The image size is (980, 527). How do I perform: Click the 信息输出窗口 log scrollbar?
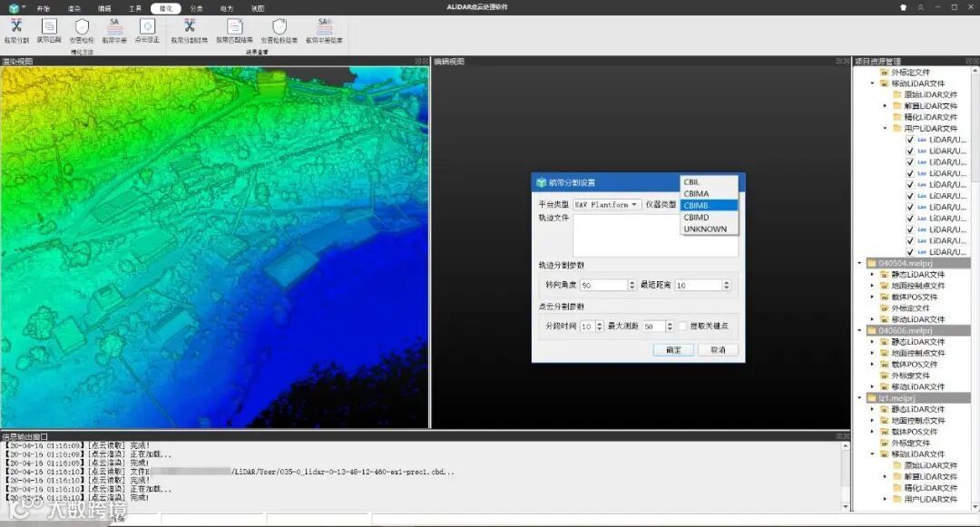pos(845,474)
